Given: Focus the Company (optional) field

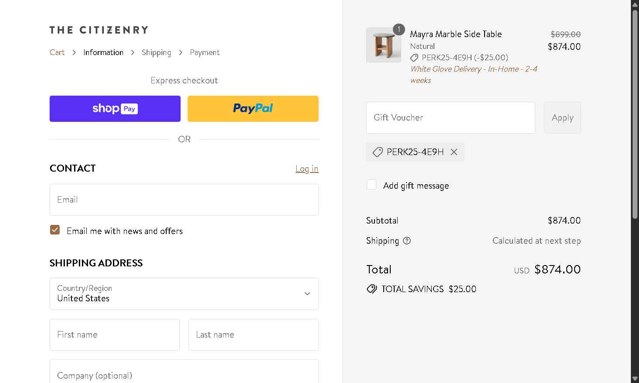Looking at the screenshot, I should [x=184, y=372].
